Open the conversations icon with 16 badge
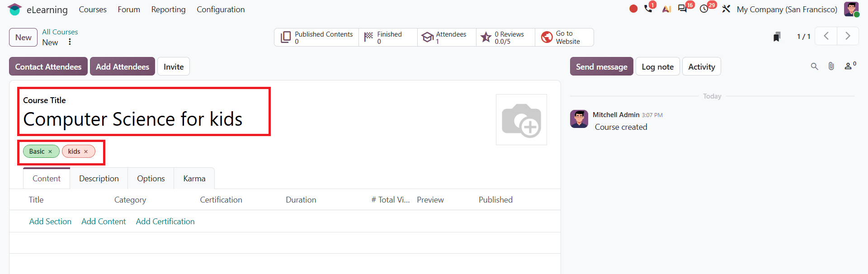Screen dimensions: 868x274 [683, 9]
